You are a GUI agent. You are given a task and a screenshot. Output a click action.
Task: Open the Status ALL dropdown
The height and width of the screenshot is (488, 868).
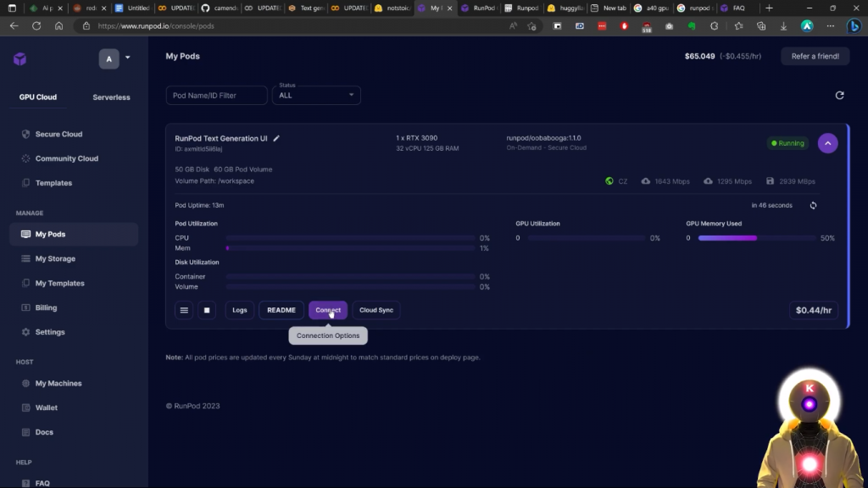coord(316,95)
